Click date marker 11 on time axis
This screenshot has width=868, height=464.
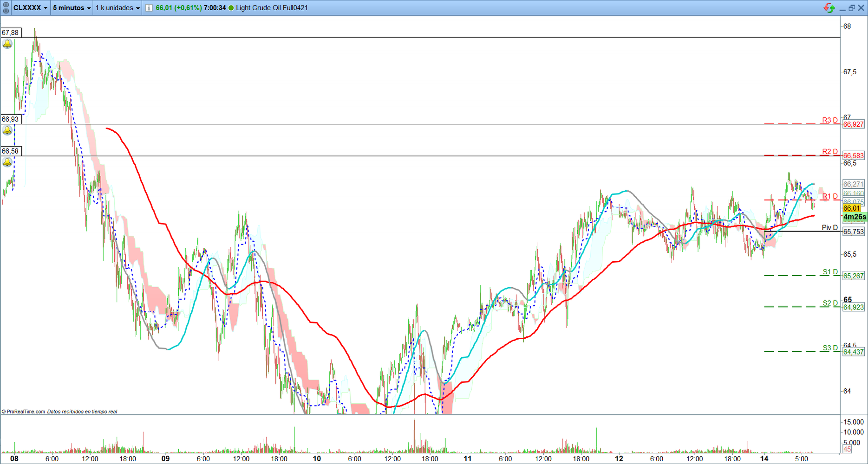tap(468, 458)
